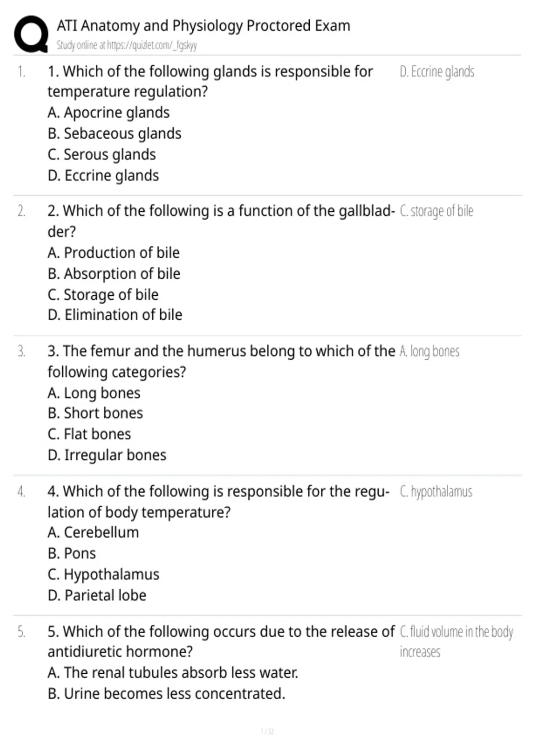Select option A. Long bones
The width and height of the screenshot is (534, 756).
[x=94, y=393]
